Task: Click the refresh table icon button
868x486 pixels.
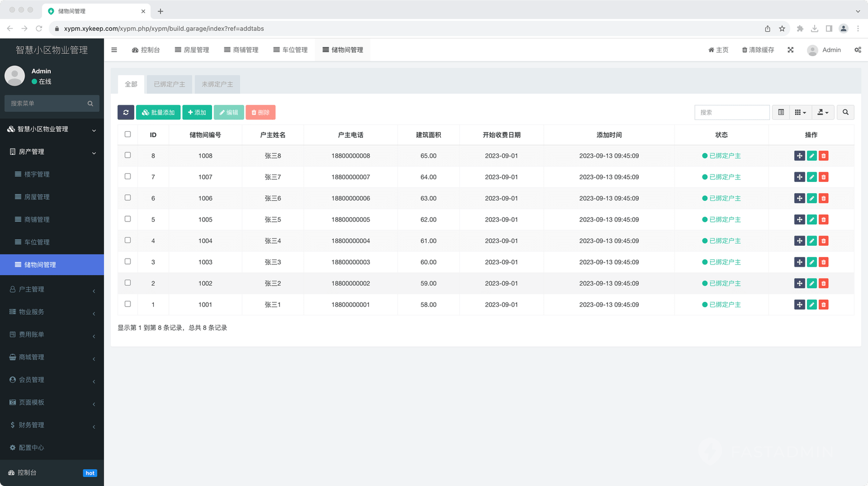Action: point(126,112)
